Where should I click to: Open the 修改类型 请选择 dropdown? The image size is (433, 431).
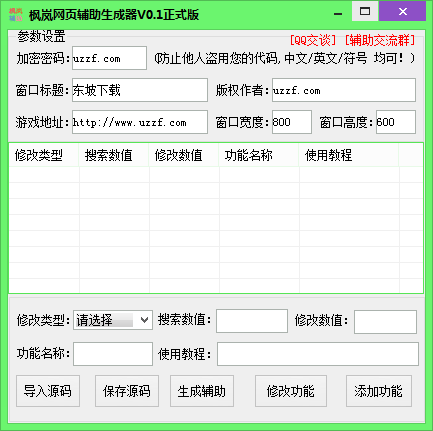click(113, 320)
